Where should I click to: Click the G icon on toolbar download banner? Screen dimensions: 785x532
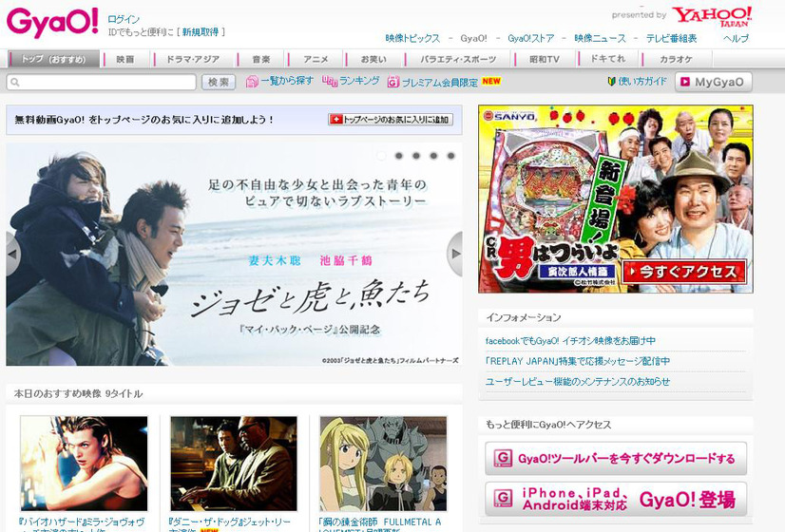503,458
